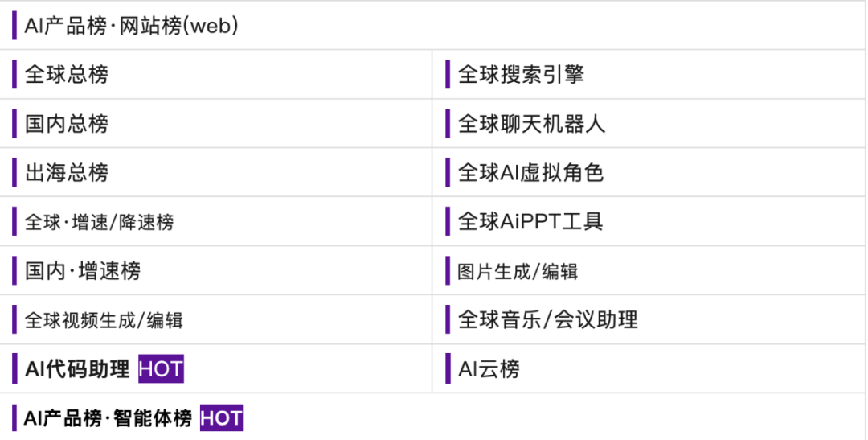
Task: Open 出海总榜 ranking
Action: point(67,172)
